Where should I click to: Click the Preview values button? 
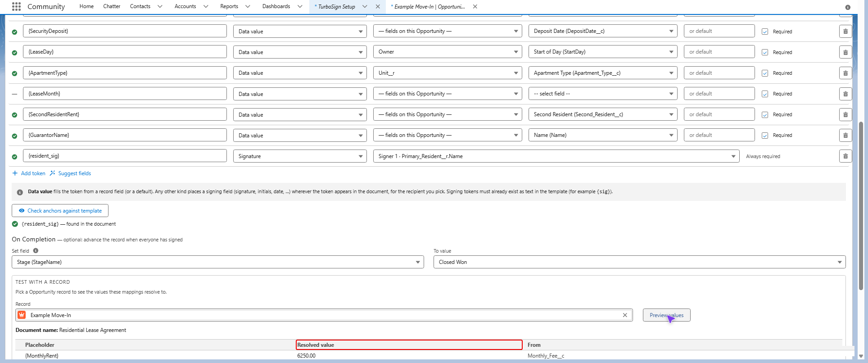(666, 315)
